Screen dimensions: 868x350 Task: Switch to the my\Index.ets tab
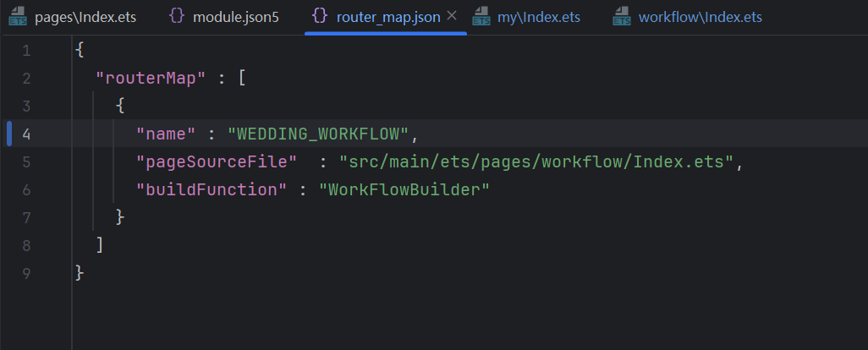539,17
